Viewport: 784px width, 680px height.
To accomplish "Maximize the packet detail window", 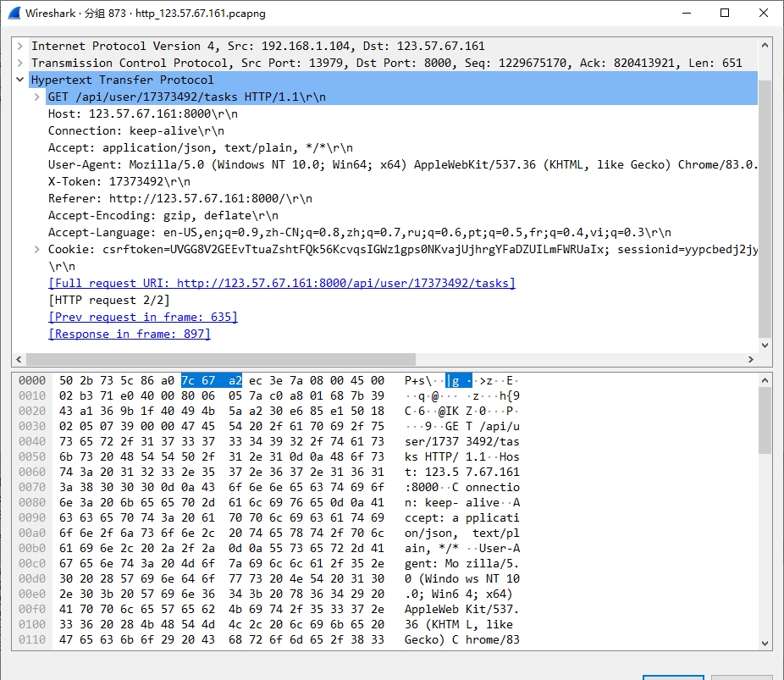I will [x=725, y=13].
